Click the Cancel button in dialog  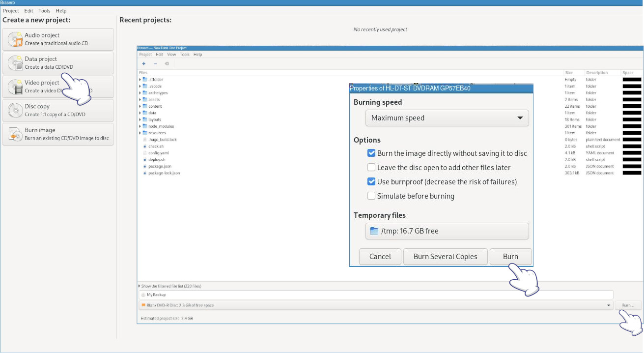click(x=380, y=257)
